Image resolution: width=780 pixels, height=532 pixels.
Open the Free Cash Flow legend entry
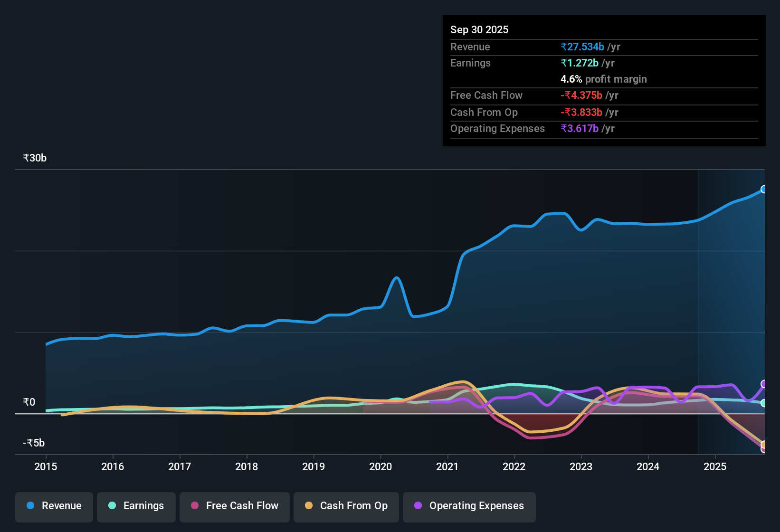click(234, 506)
